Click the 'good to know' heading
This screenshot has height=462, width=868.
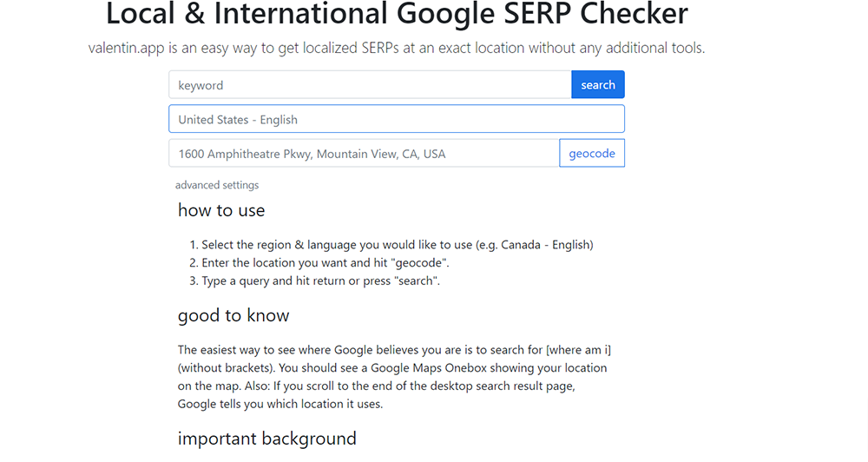(x=233, y=316)
